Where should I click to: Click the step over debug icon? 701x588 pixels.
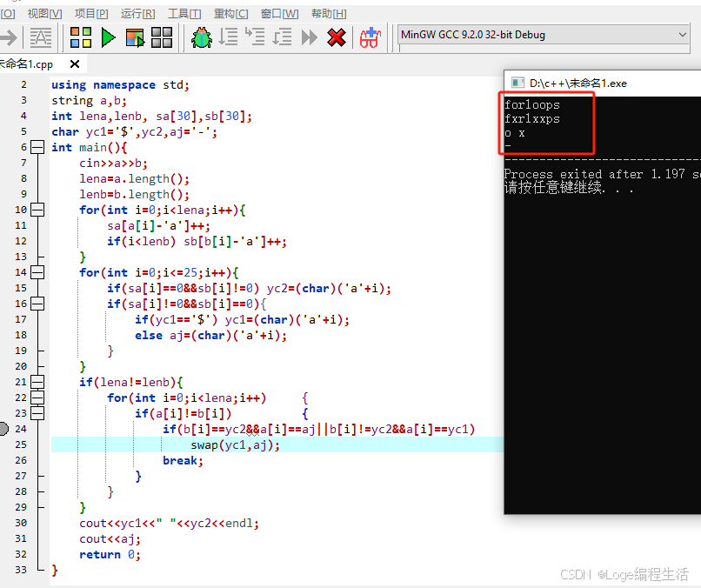(x=228, y=37)
